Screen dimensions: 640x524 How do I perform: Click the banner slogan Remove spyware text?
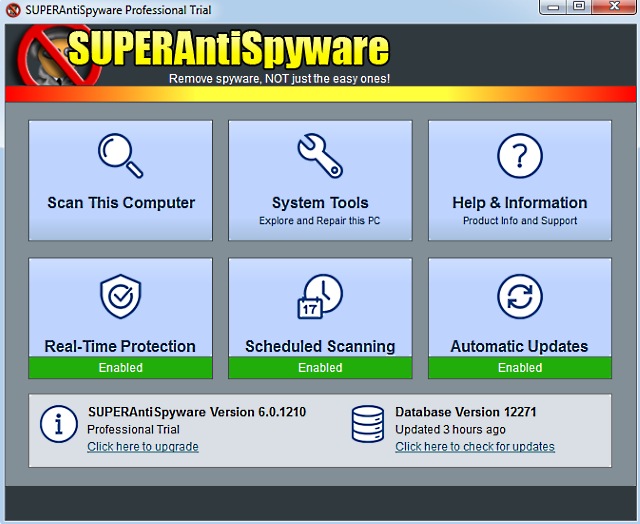(280, 79)
